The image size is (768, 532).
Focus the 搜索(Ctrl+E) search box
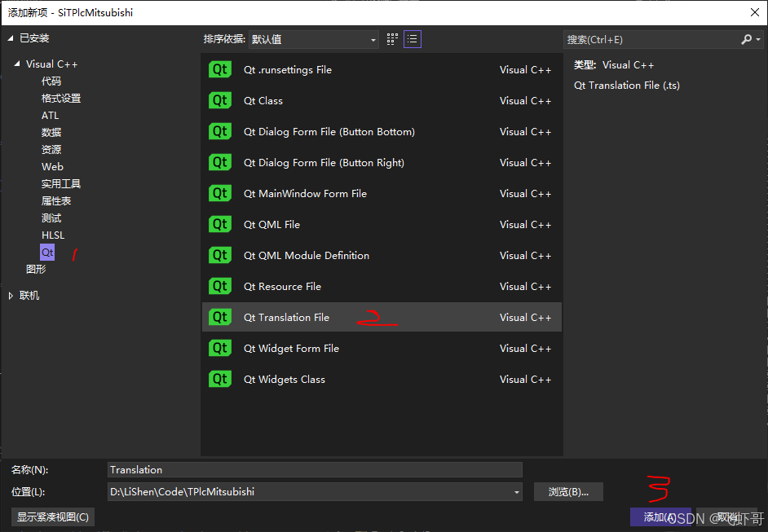651,39
